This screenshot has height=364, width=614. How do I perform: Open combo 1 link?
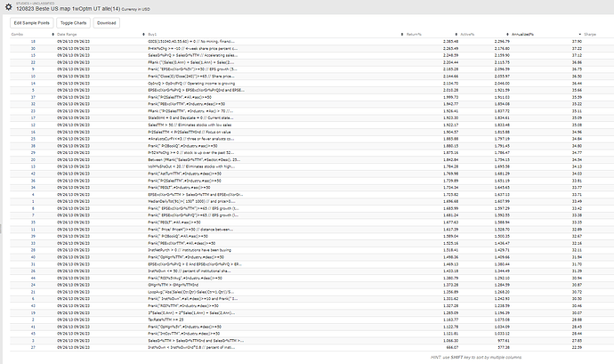pyautogui.click(x=33, y=201)
